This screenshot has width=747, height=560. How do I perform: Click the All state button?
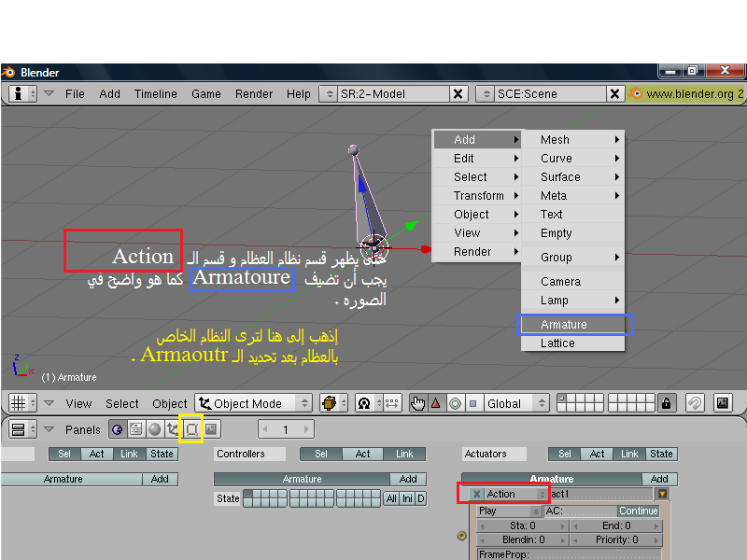click(x=391, y=498)
